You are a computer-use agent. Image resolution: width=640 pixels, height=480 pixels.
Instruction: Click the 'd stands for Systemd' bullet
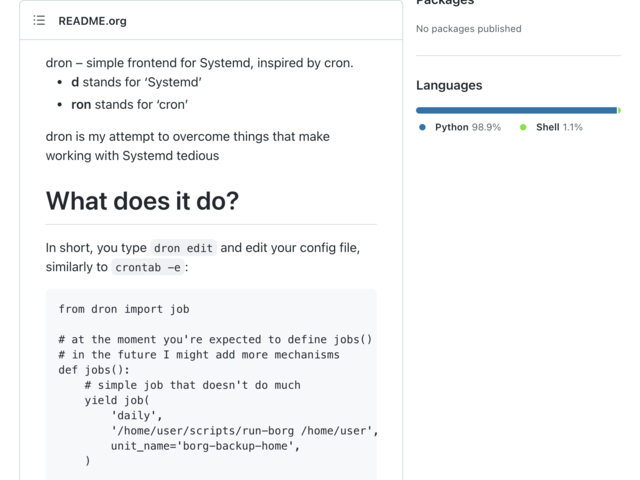pyautogui.click(x=136, y=82)
